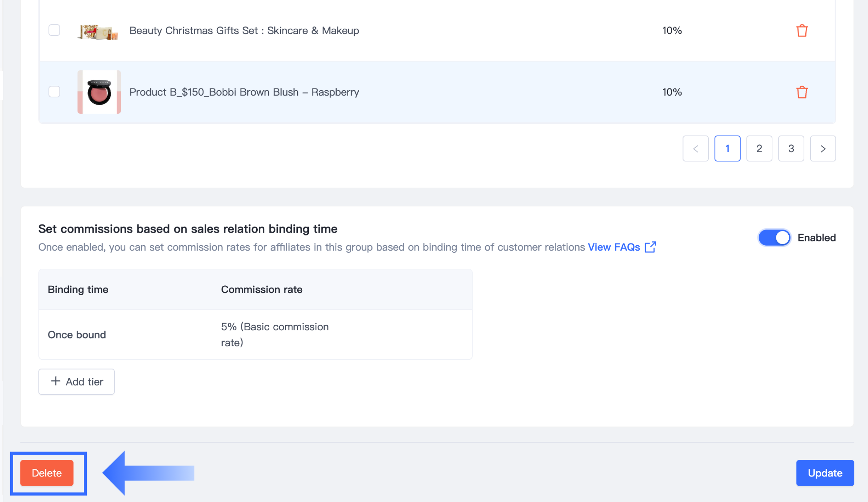Viewport: 868px width, 502px height.
Task: Click trash icon for Bobbi Brown Blush
Action: point(802,92)
